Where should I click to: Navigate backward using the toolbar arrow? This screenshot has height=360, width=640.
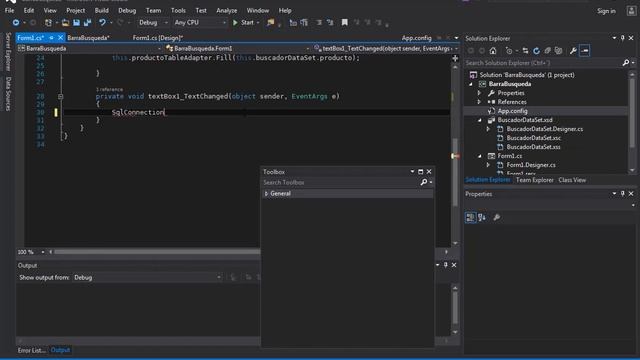(x=16, y=23)
